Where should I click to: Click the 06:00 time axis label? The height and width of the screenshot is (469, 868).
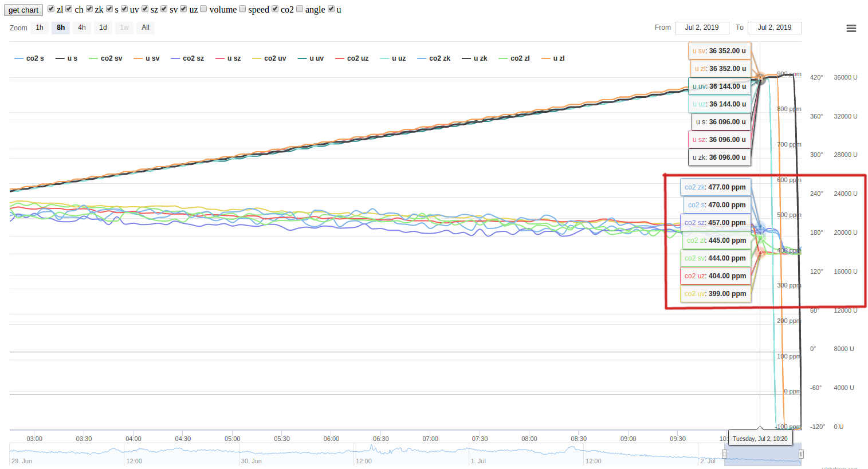331,439
